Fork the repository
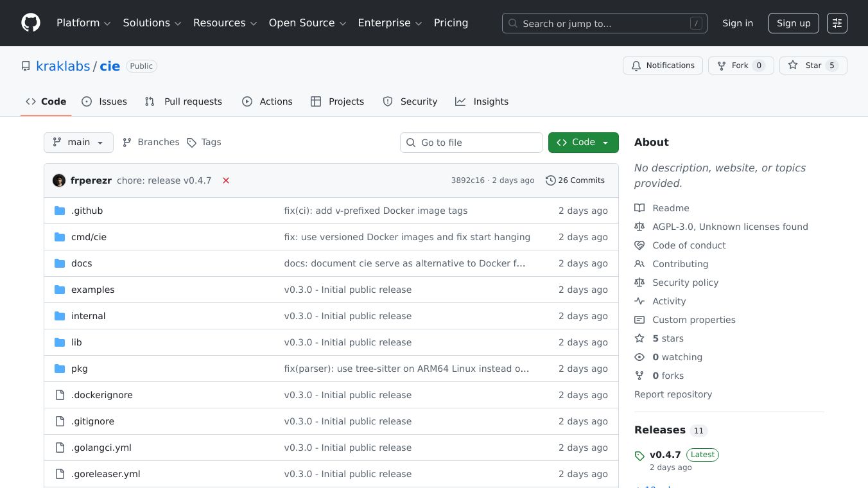Image resolution: width=868 pixels, height=488 pixels. [x=740, y=65]
